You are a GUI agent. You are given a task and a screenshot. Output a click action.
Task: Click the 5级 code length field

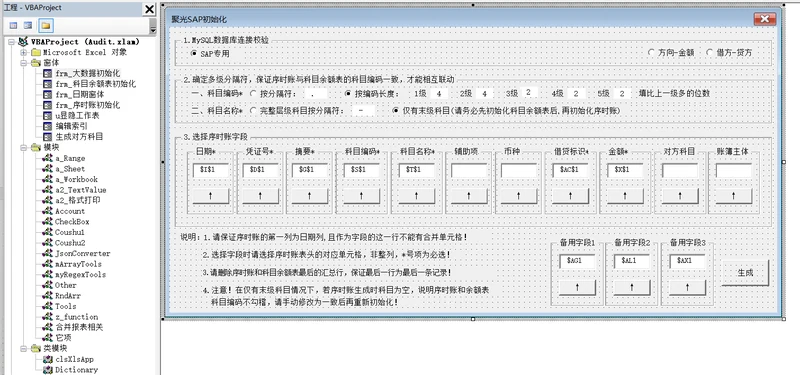(x=621, y=94)
